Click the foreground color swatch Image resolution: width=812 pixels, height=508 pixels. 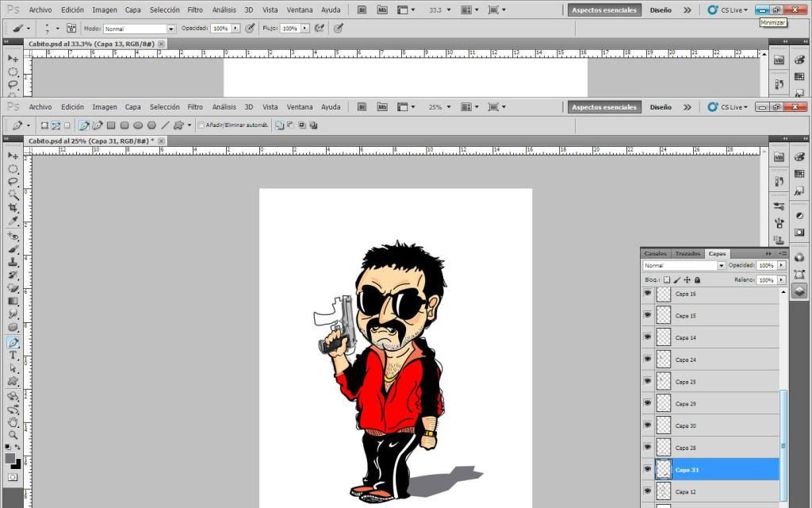pos(10,458)
